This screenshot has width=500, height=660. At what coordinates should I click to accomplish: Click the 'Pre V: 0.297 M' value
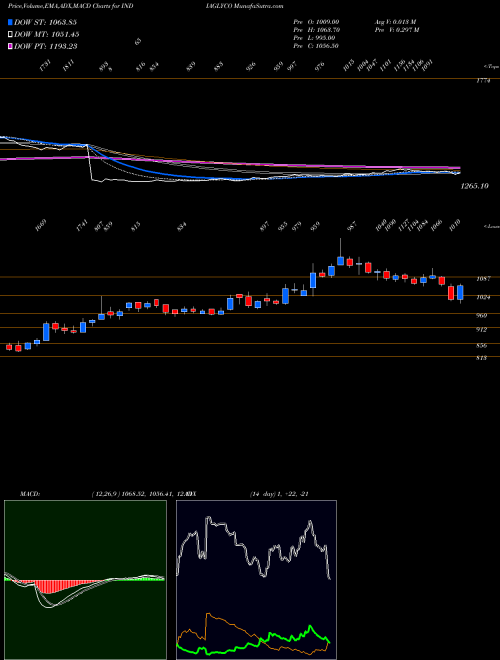[396, 30]
